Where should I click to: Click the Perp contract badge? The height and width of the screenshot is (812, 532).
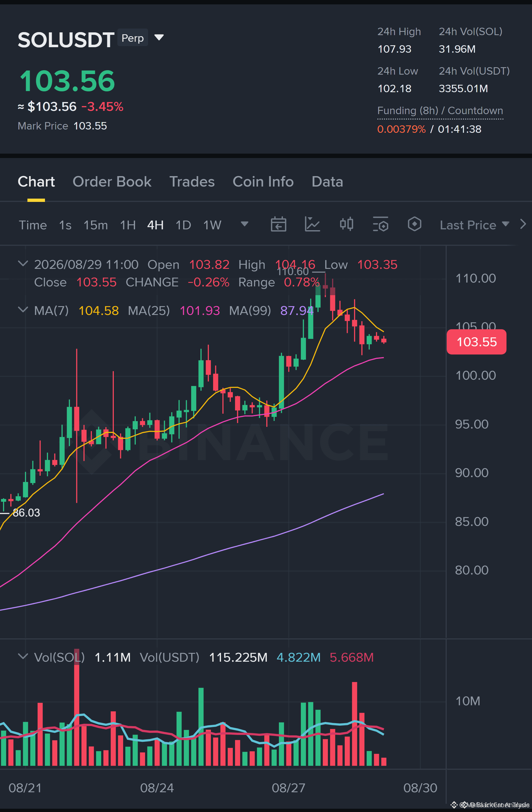pyautogui.click(x=133, y=38)
